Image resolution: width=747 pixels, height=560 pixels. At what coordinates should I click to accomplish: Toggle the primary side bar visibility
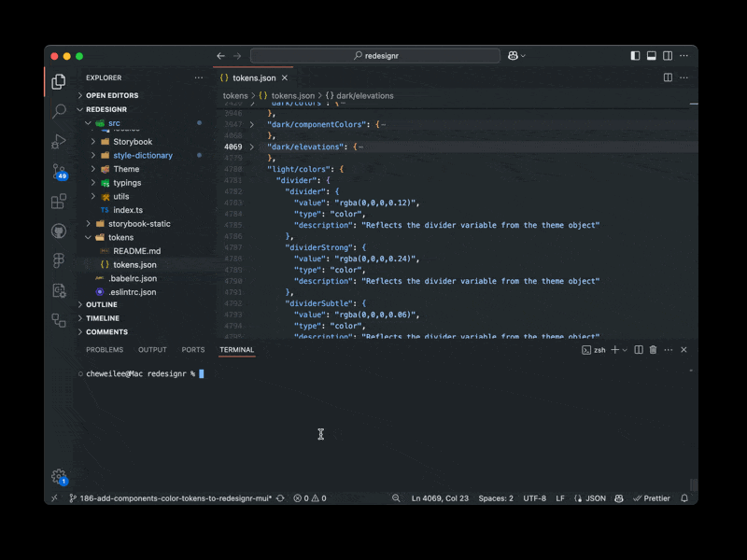(635, 56)
